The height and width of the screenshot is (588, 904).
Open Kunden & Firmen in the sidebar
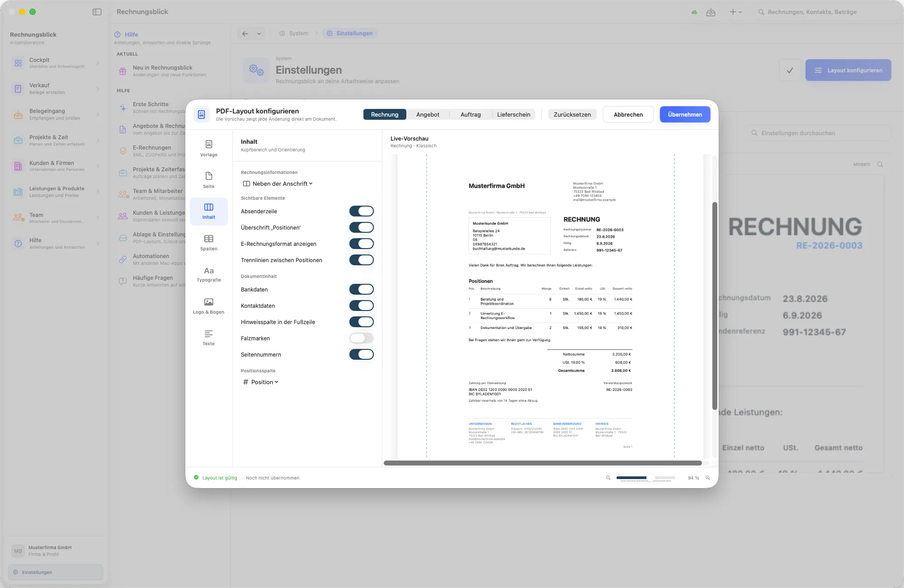click(x=56, y=166)
